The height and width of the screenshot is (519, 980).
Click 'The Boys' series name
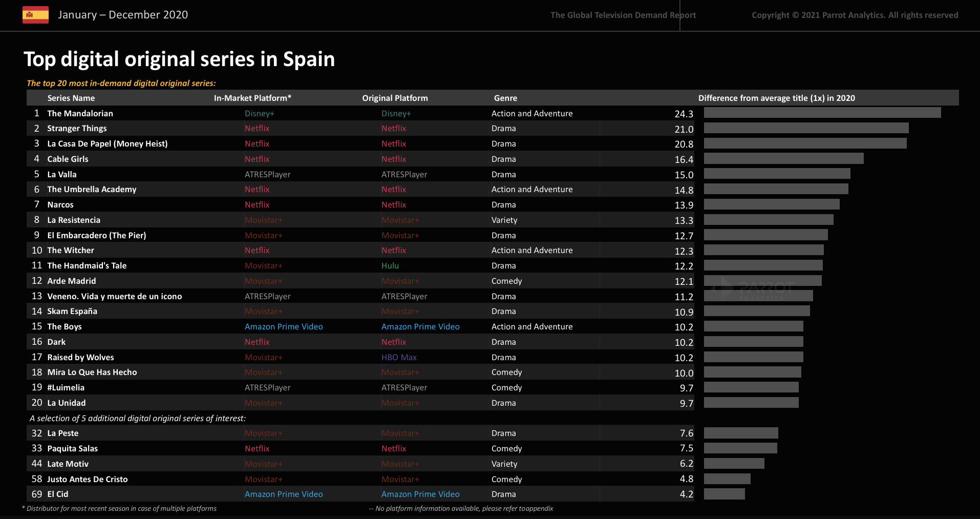[x=65, y=327]
